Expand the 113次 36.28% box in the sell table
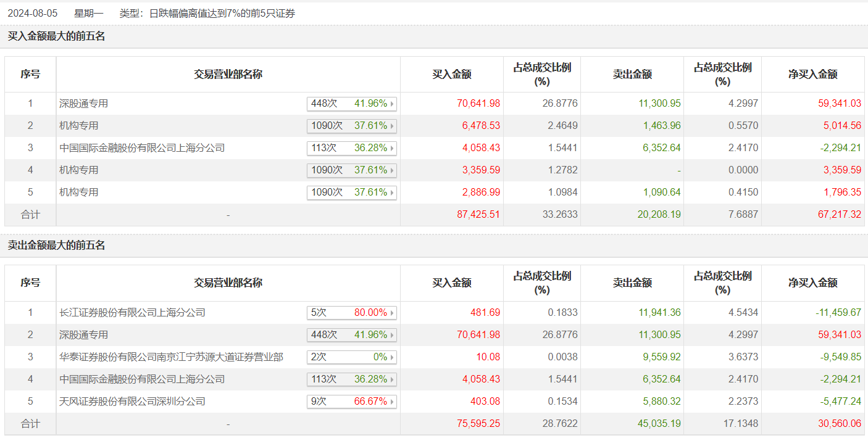The image size is (868, 438). 351,379
